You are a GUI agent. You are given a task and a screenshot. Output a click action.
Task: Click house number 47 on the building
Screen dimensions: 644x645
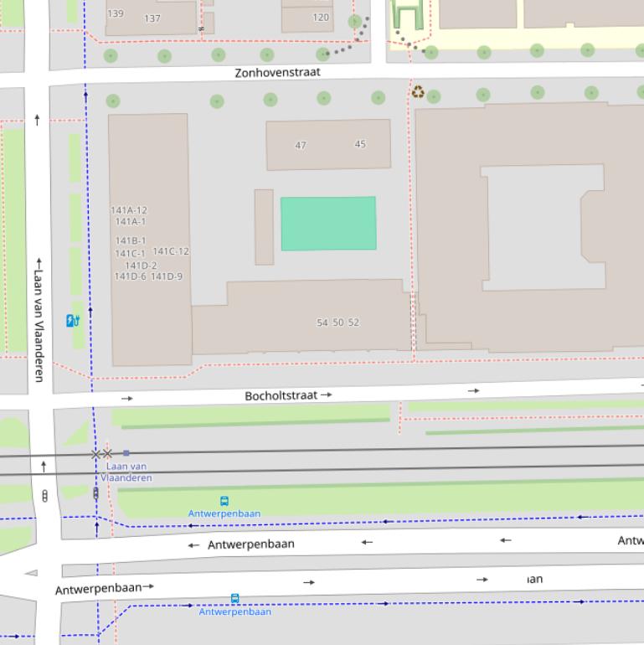tap(301, 145)
